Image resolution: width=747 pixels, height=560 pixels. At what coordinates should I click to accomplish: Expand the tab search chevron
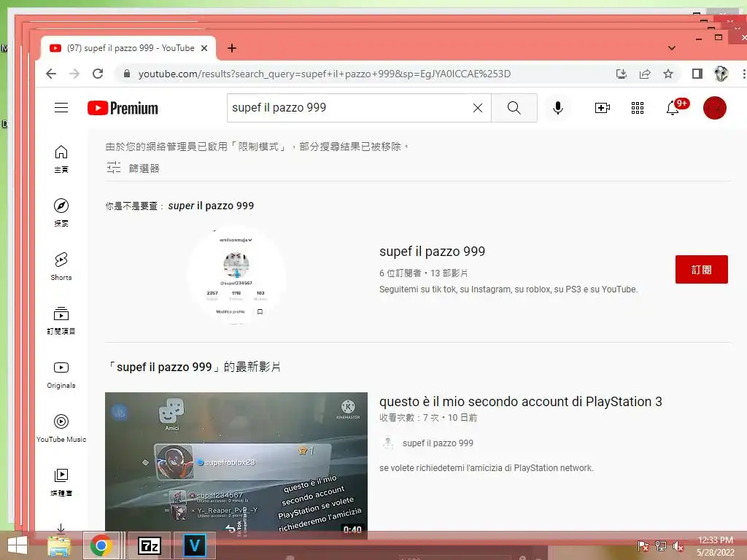pos(671,48)
